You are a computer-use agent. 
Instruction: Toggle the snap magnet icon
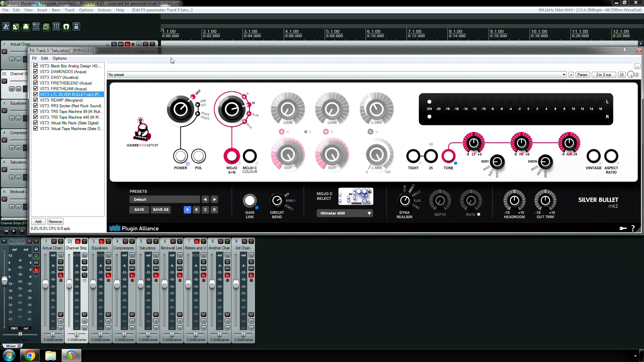pos(66,26)
